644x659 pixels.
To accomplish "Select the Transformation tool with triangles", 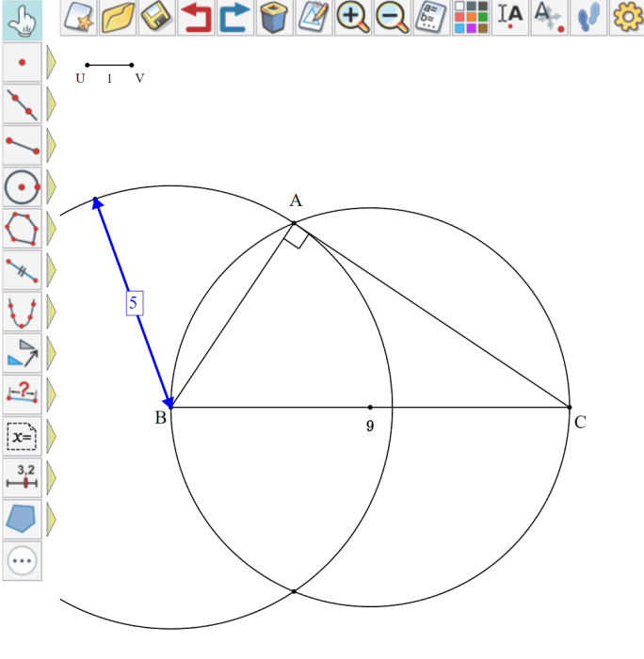I will 22,353.
